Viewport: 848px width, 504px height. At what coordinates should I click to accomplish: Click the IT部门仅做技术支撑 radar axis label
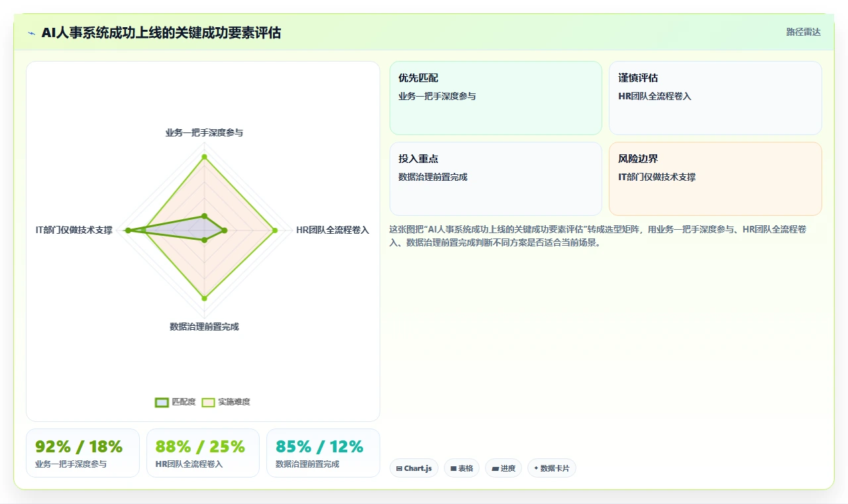click(x=74, y=230)
